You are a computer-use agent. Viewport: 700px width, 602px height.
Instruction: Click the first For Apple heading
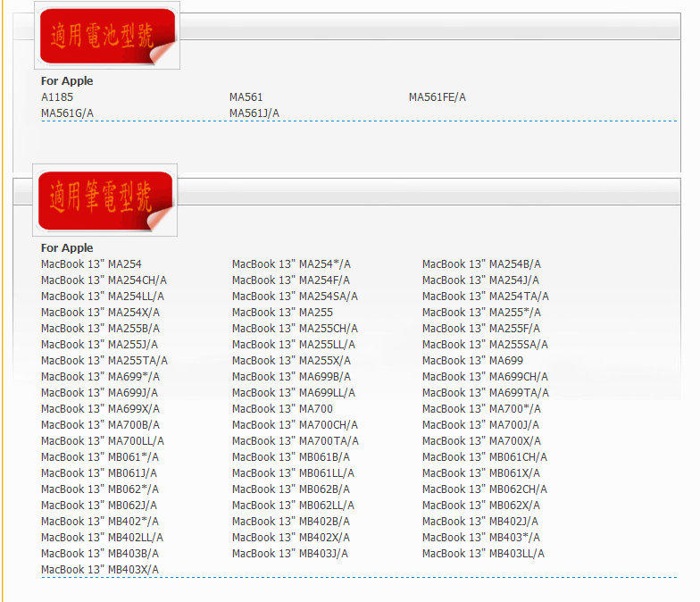67,80
